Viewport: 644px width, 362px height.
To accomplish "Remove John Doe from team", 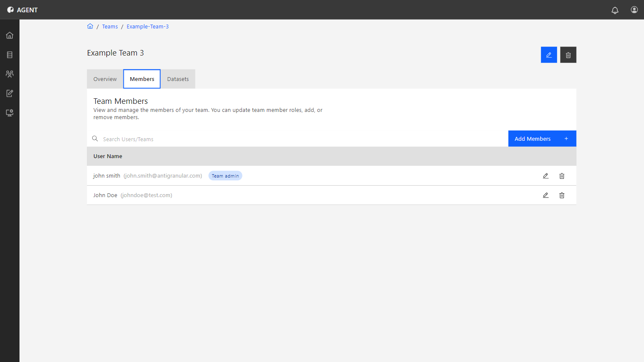I will [x=562, y=195].
